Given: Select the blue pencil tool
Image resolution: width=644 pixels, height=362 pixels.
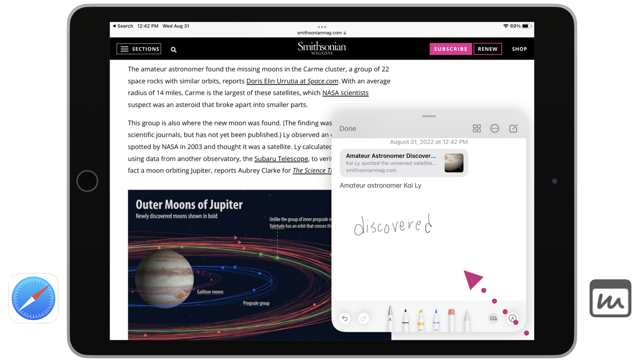Looking at the screenshot, I should pos(436,320).
